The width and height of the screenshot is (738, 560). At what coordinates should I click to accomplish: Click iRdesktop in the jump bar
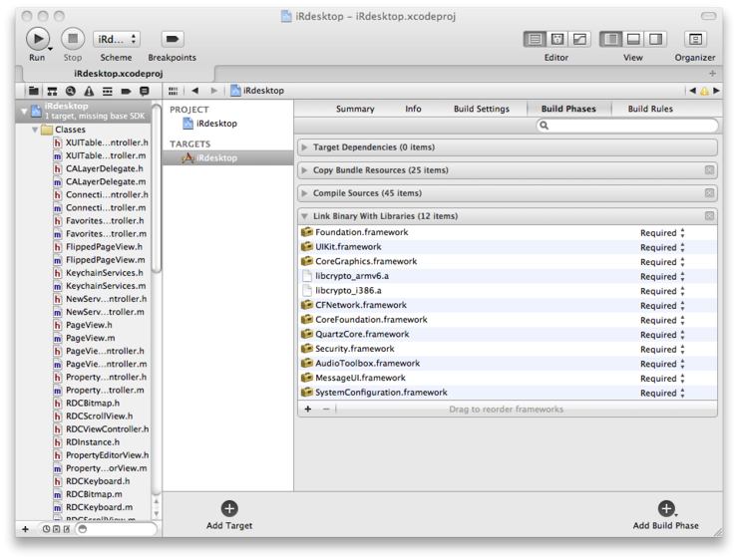coord(257,91)
